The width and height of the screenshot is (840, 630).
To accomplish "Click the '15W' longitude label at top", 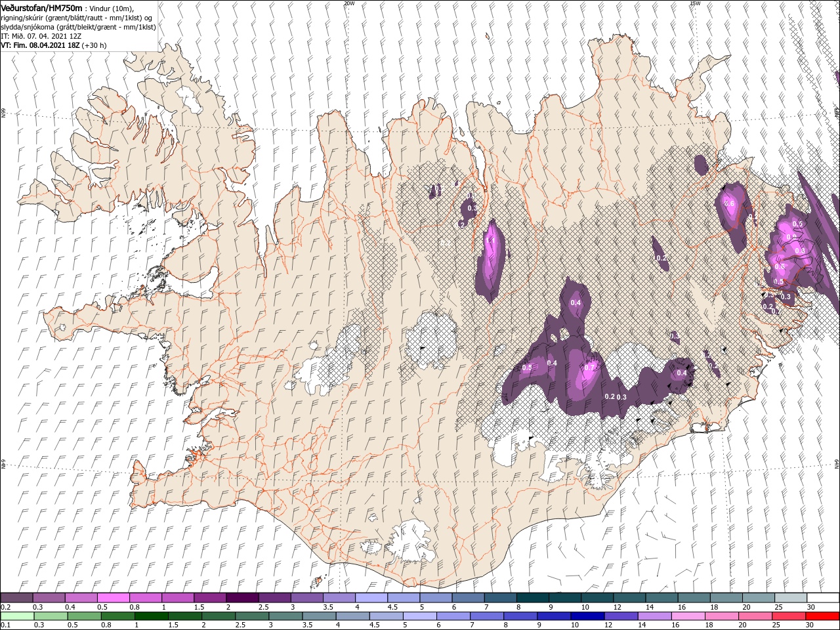I will pyautogui.click(x=695, y=3).
